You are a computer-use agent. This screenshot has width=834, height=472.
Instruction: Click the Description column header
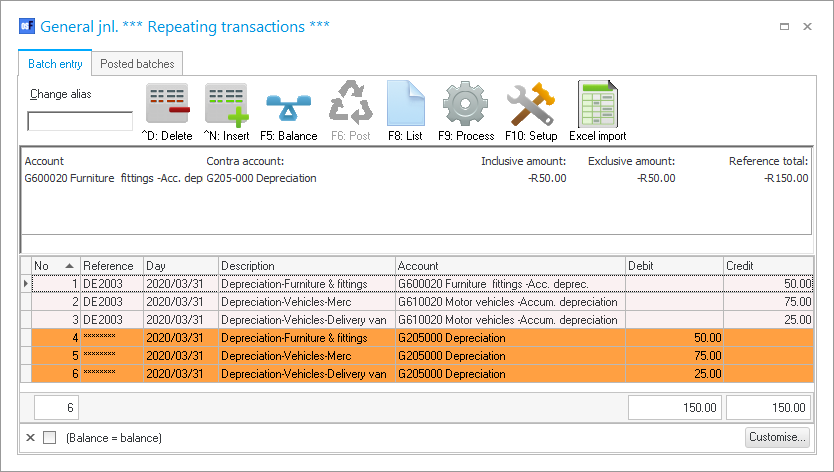pos(306,266)
